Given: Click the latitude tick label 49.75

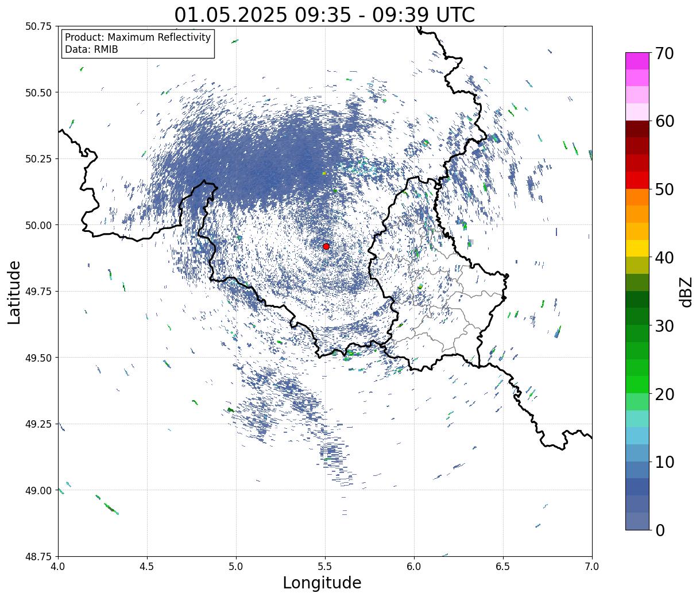Looking at the screenshot, I should (x=38, y=292).
